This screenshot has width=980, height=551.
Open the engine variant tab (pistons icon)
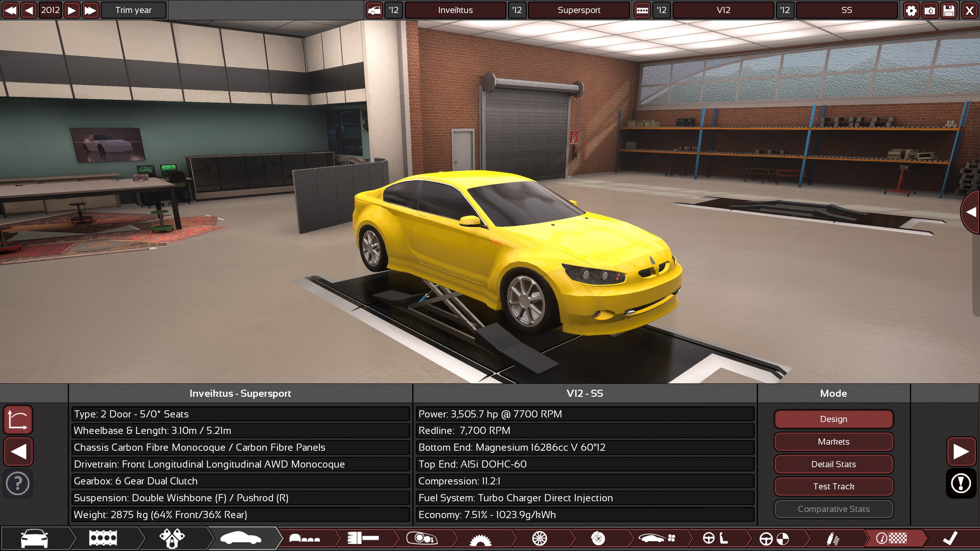tap(172, 538)
